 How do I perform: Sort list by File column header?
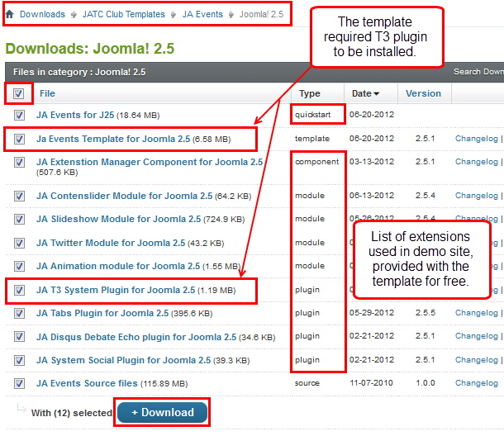click(x=47, y=93)
